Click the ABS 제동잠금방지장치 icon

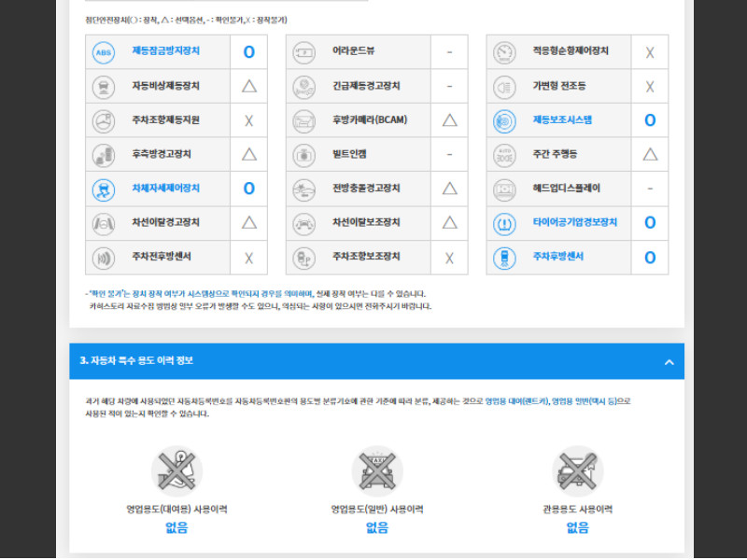[x=104, y=52]
